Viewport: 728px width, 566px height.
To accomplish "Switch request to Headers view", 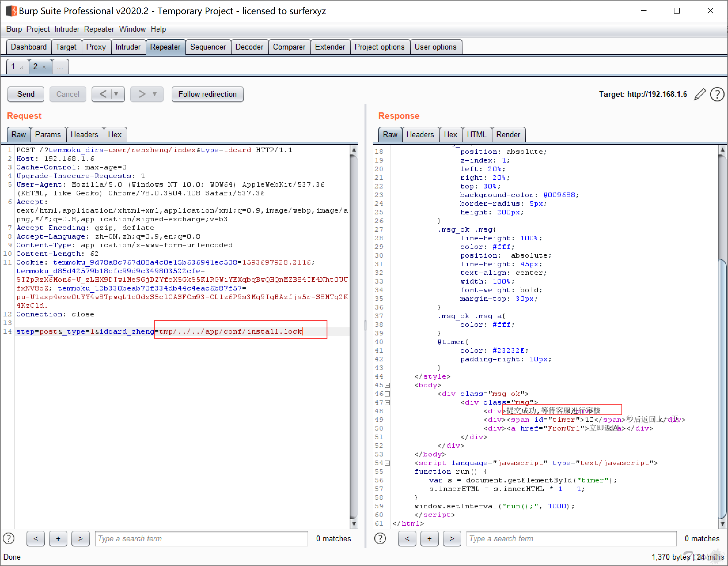I will tap(85, 135).
